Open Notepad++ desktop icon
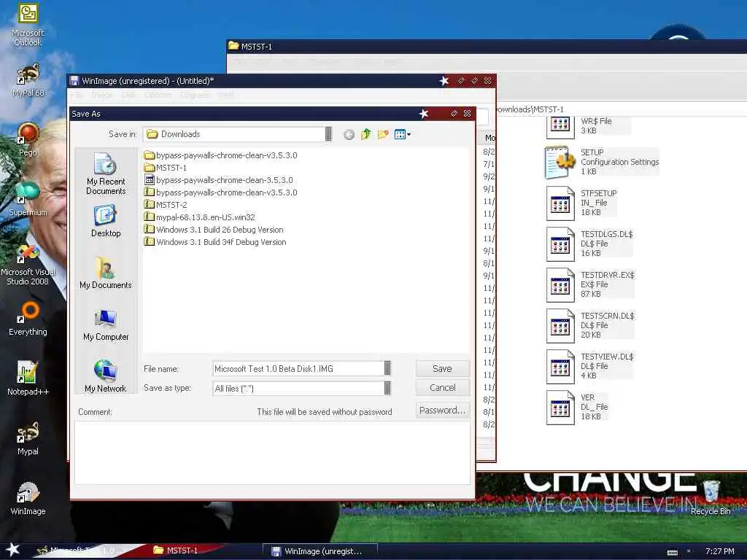 click(x=28, y=378)
